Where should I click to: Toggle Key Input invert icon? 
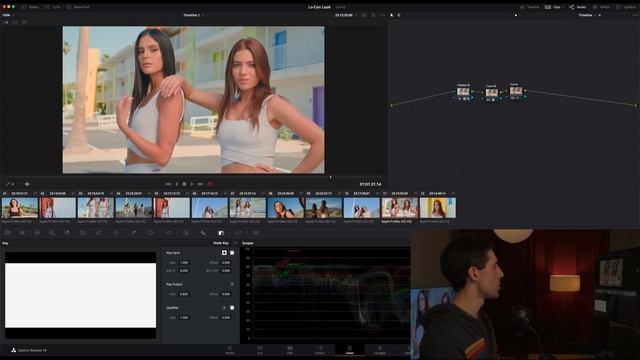pyautogui.click(x=232, y=253)
